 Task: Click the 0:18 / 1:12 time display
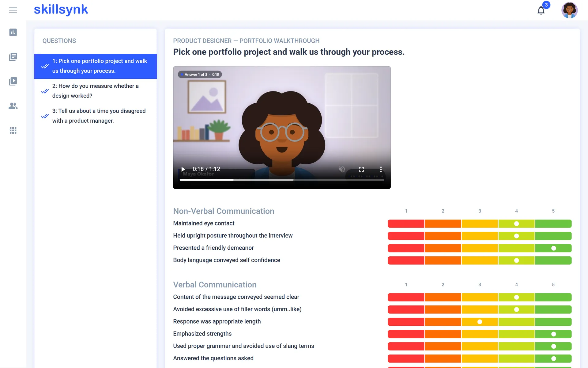click(x=206, y=169)
